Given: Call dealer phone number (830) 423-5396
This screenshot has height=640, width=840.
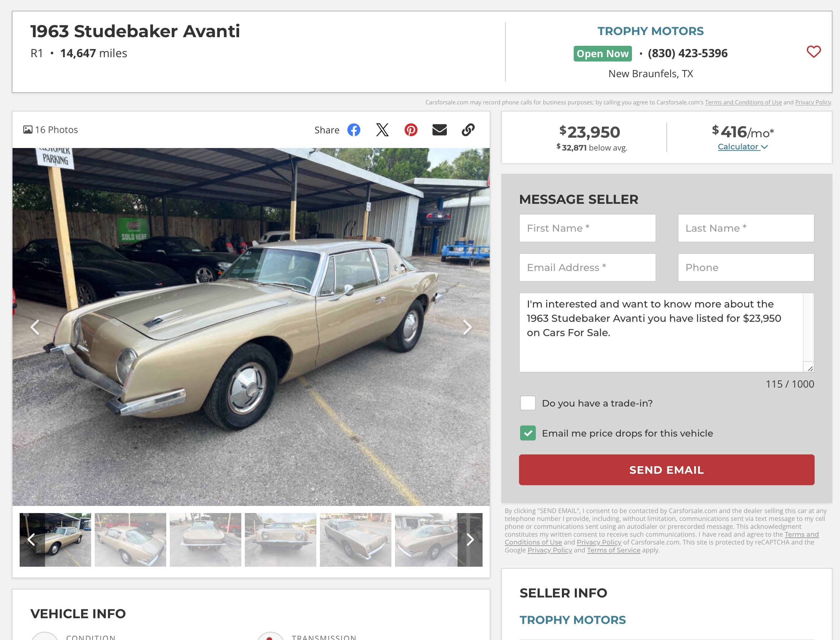Looking at the screenshot, I should (688, 53).
